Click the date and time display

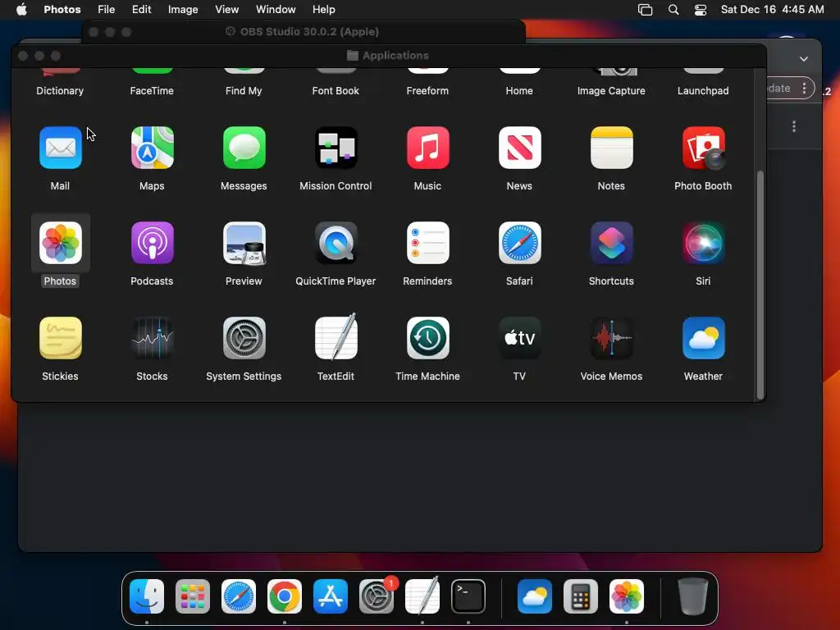[772, 10]
